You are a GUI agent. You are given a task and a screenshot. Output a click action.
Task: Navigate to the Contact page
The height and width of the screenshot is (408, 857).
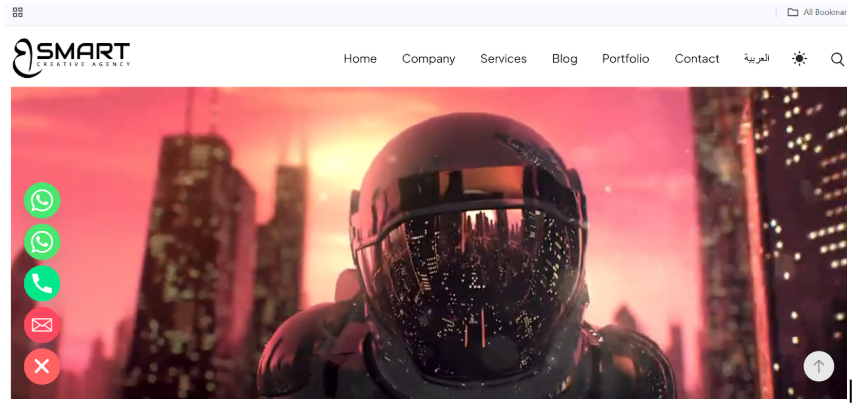coord(696,59)
